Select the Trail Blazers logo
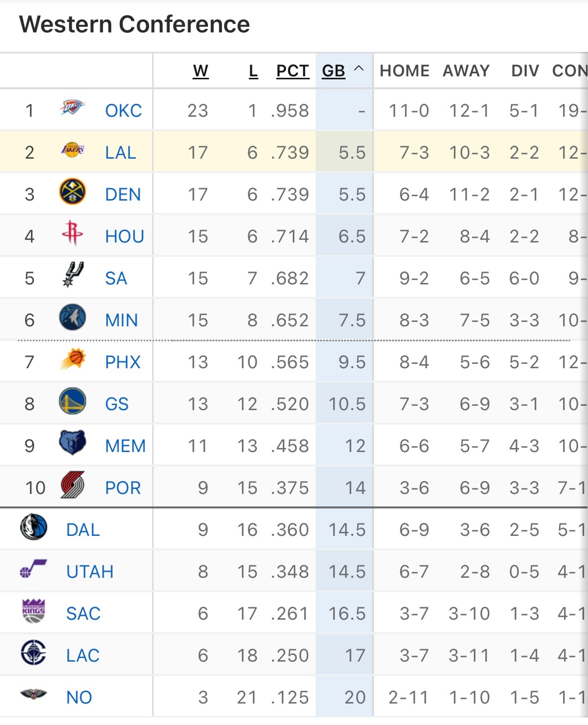This screenshot has height=725, width=588. [72, 485]
